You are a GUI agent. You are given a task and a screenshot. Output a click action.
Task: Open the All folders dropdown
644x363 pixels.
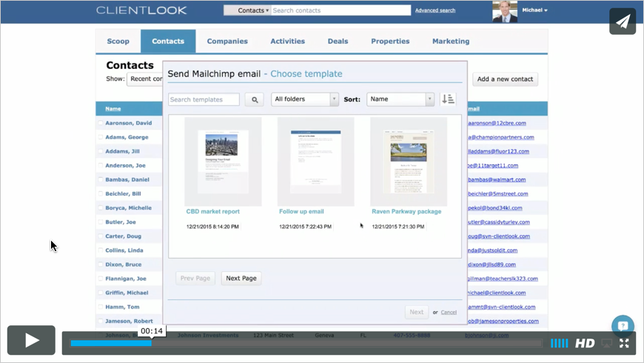[305, 99]
